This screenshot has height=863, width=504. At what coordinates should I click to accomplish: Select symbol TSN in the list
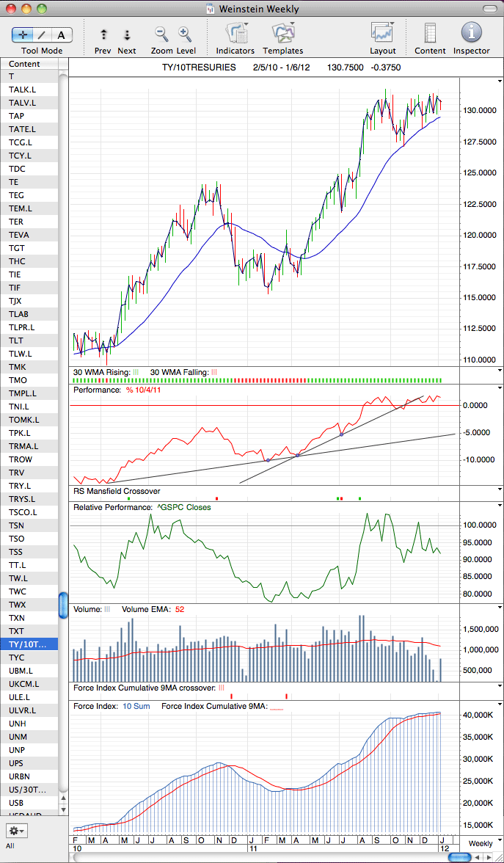[x=29, y=525]
